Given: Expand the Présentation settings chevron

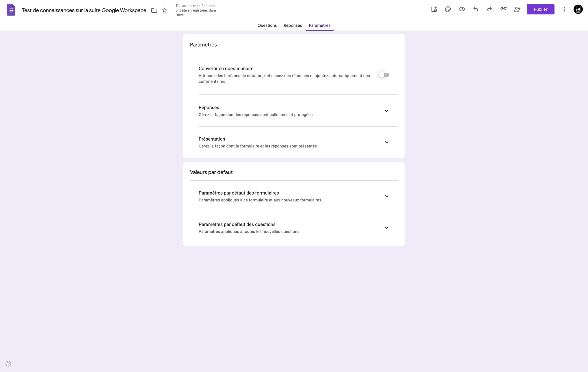Looking at the screenshot, I should pos(387,142).
